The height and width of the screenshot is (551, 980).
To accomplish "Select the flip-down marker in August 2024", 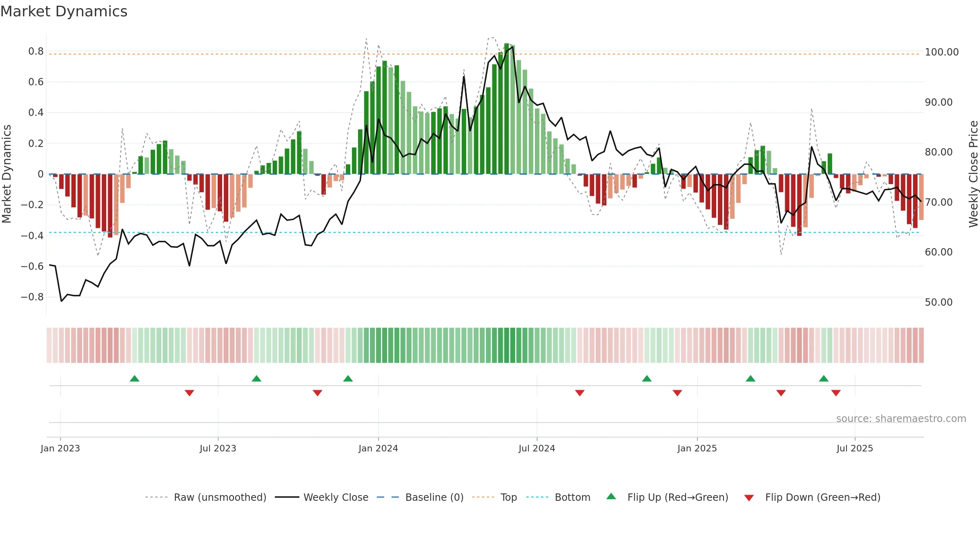I will click(580, 393).
